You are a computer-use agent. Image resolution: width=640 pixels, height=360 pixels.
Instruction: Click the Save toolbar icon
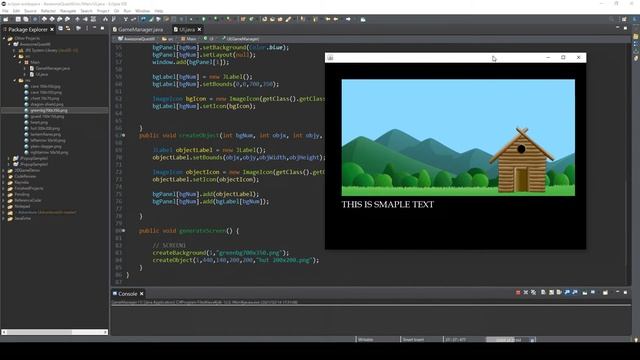[x=18, y=19]
